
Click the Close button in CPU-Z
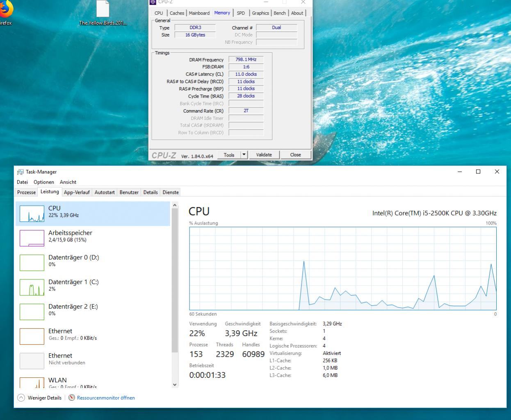pos(295,155)
